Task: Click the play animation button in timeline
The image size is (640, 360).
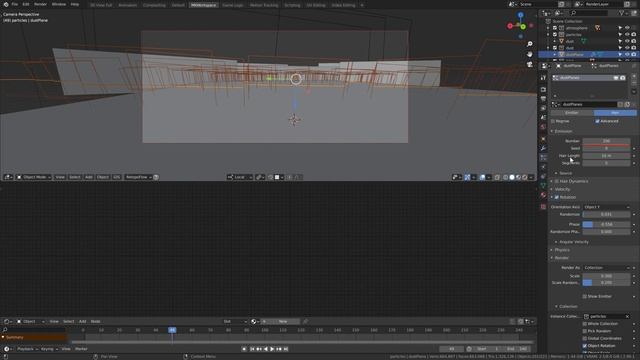Action: click(272, 349)
